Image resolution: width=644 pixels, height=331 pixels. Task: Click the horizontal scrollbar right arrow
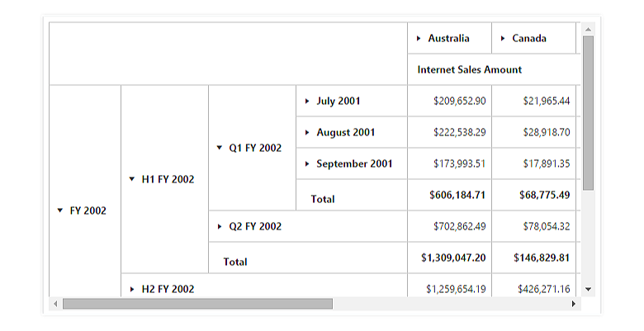pos(574,304)
